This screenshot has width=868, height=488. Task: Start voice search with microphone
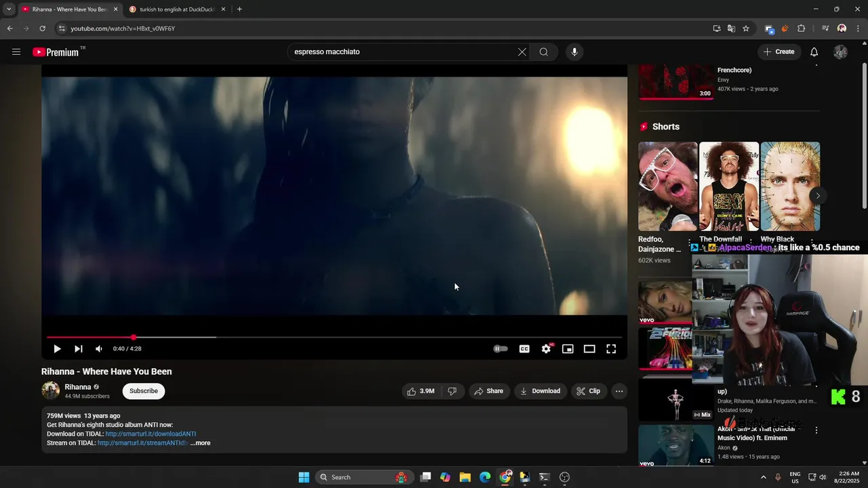pyautogui.click(x=574, y=52)
